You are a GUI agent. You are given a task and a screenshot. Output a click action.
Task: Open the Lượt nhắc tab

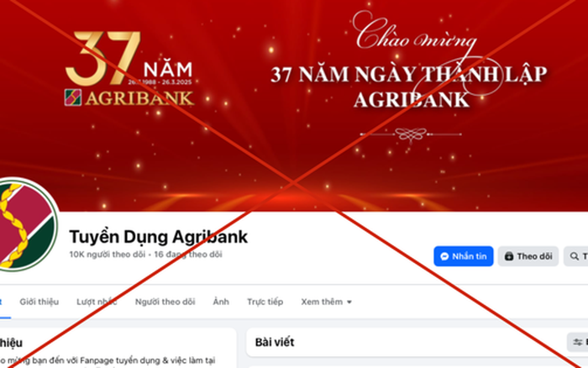tap(97, 302)
